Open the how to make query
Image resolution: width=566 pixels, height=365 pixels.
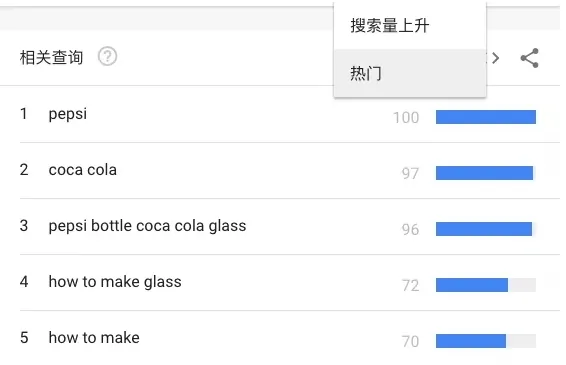coord(94,338)
